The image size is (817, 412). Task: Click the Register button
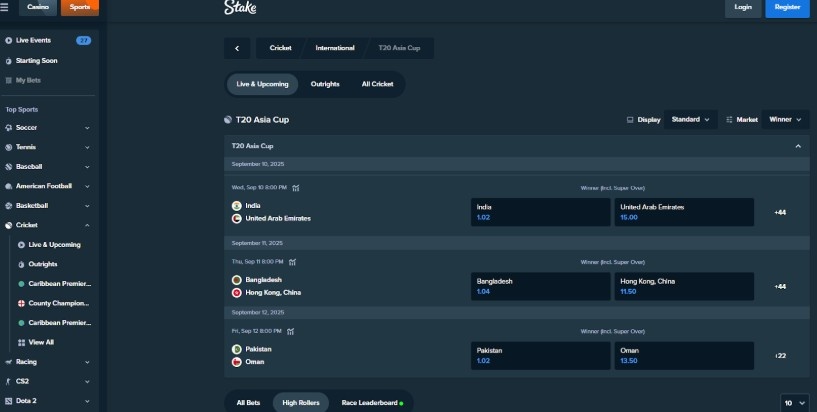(787, 7)
